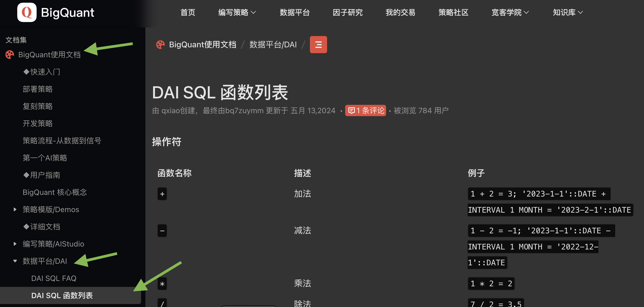Open the 知识库 dropdown menu
This screenshot has height=307, width=644.
pyautogui.click(x=568, y=12)
